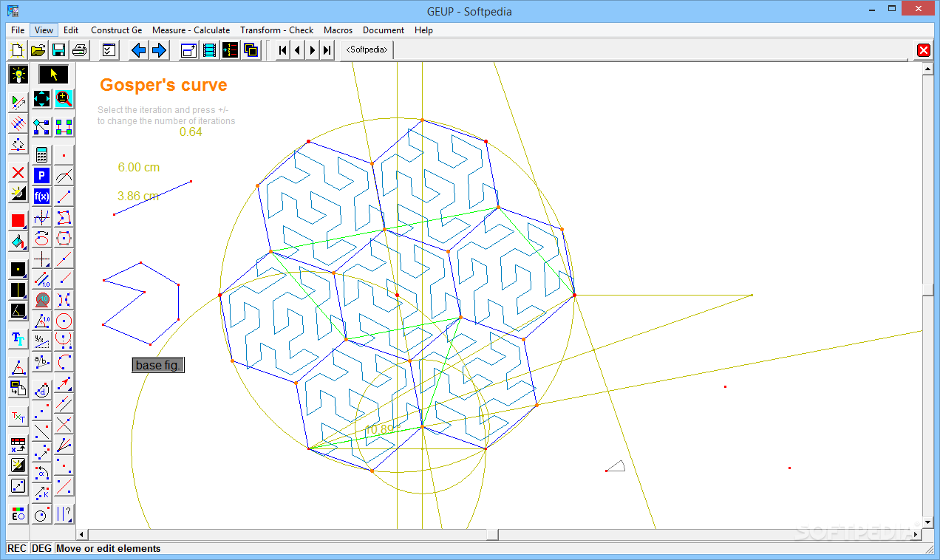Click the y/x slope measurement tool

pos(42,341)
